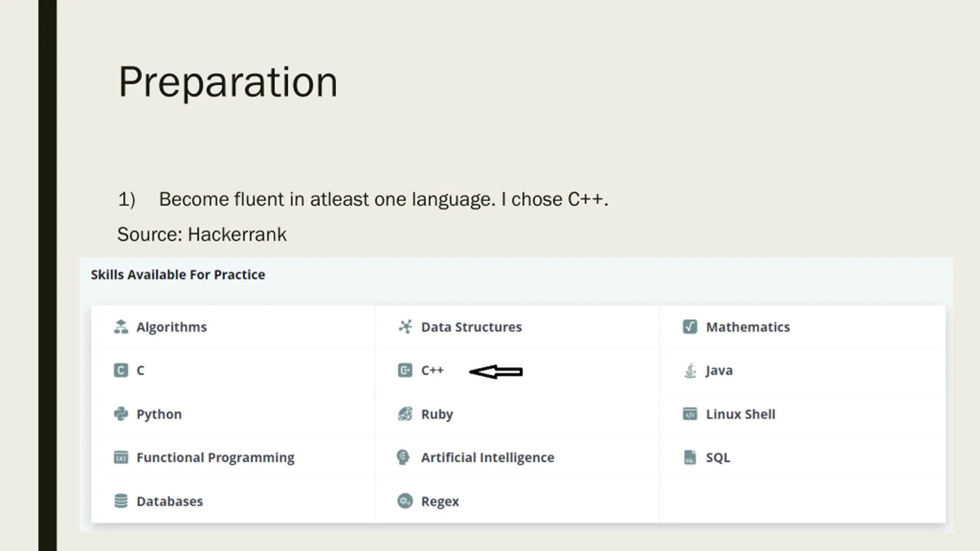
Task: Open the Artificial Intelligence skill link
Action: click(x=488, y=458)
